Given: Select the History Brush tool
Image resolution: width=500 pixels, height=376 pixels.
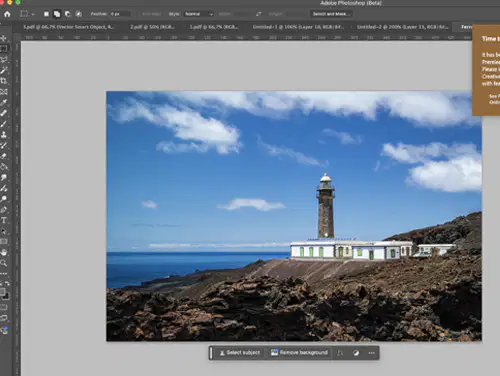Looking at the screenshot, I should click(x=4, y=145).
